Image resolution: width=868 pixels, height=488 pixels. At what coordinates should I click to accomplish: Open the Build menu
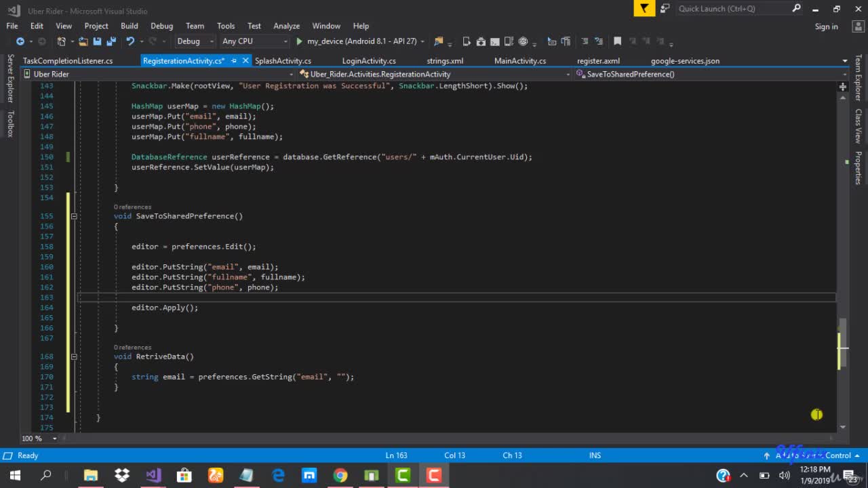pos(130,26)
